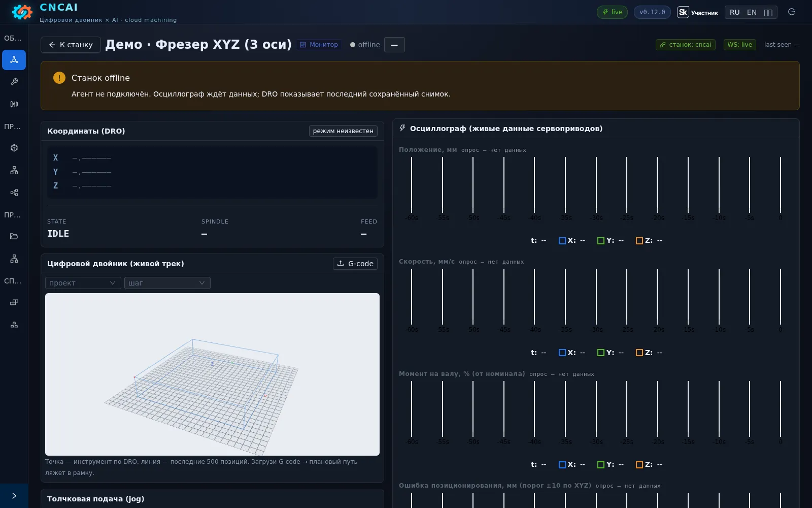Open the проект dropdown
The height and width of the screenshot is (508, 812).
point(83,283)
